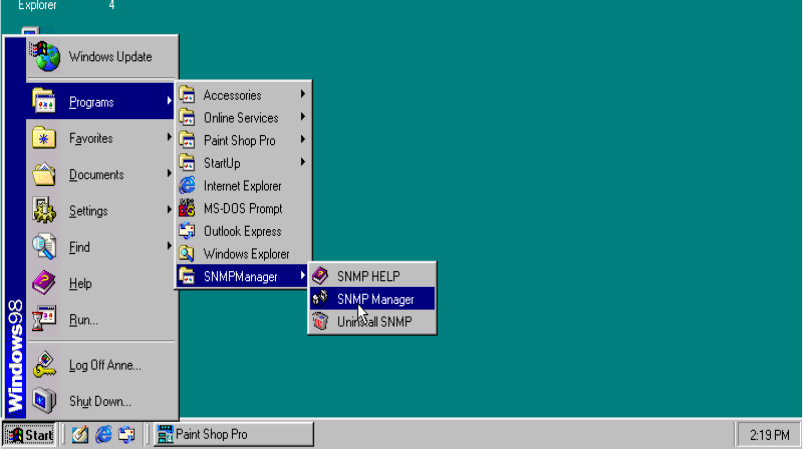Screen dimensions: 803x449
Task: Open the Programs menu item
Action: click(101, 101)
